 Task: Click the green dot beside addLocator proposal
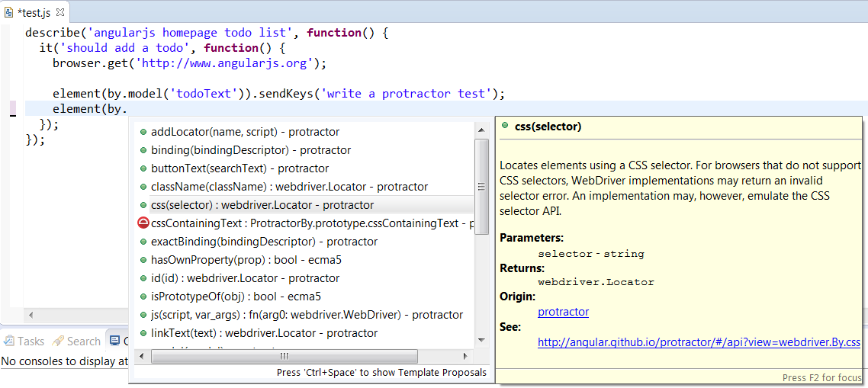coord(143,132)
